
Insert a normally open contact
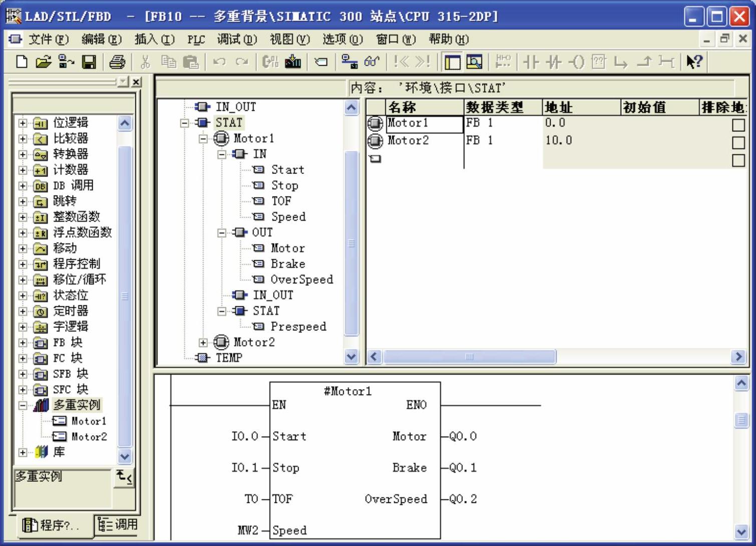[x=531, y=62]
